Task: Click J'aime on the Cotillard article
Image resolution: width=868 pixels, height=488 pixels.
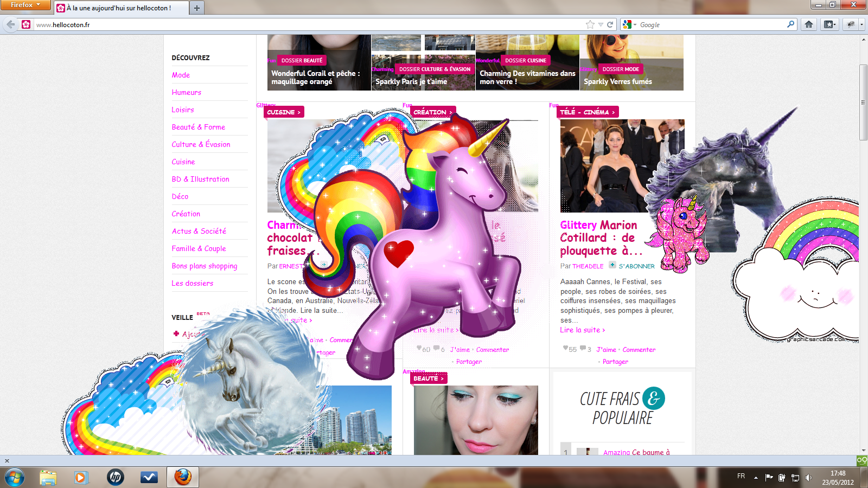Action: click(606, 350)
